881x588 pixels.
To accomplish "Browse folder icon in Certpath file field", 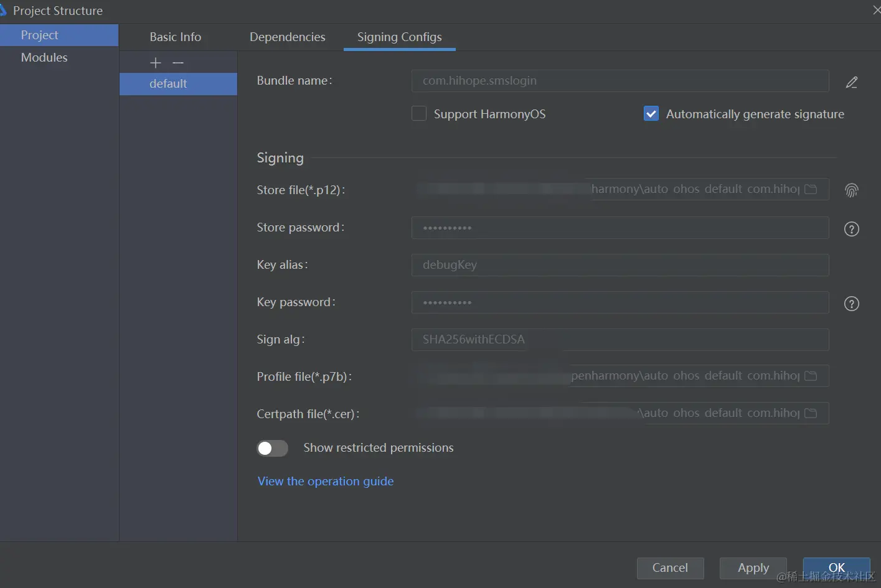I will tap(811, 413).
